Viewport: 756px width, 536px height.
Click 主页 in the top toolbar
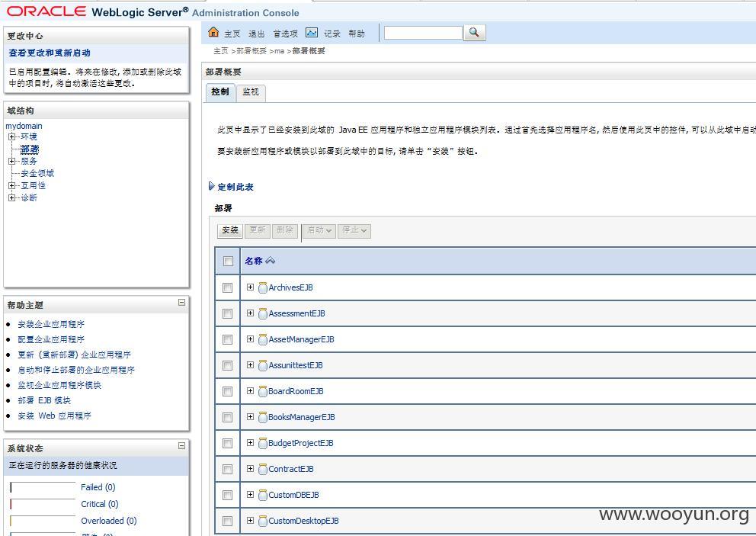(x=232, y=34)
